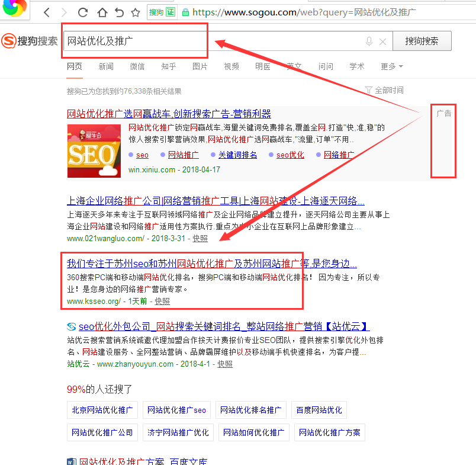476x465 pixels.
Task: Click the microphone voice search icon
Action: (x=369, y=41)
